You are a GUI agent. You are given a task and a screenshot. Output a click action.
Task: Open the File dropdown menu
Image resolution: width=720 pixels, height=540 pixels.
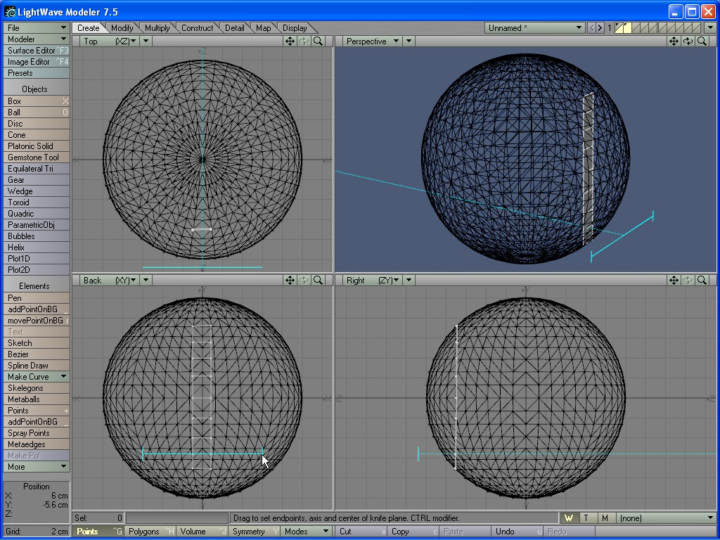tap(36, 28)
